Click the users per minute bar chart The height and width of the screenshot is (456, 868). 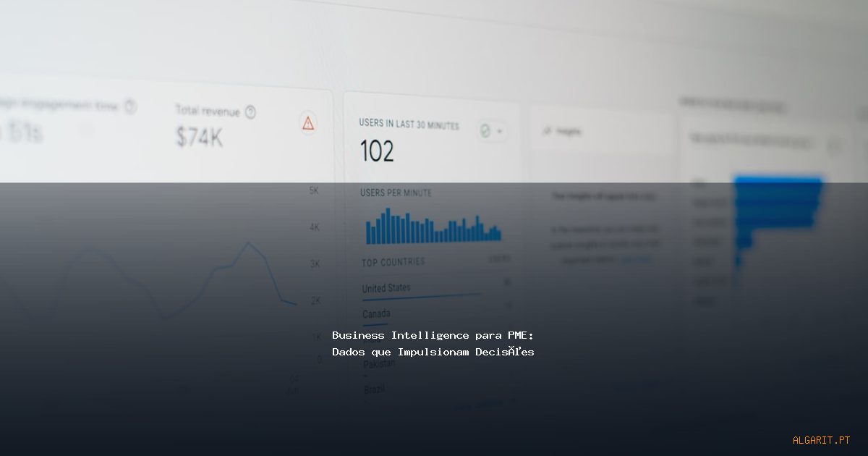(x=433, y=226)
